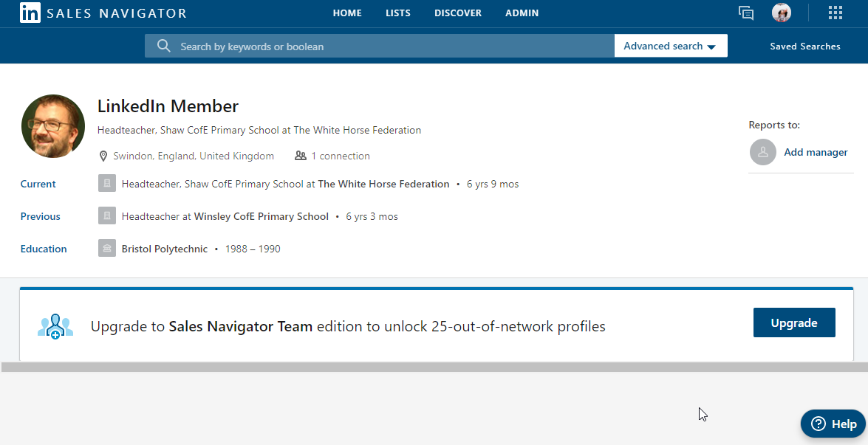Click the Add manager link

coord(816,152)
